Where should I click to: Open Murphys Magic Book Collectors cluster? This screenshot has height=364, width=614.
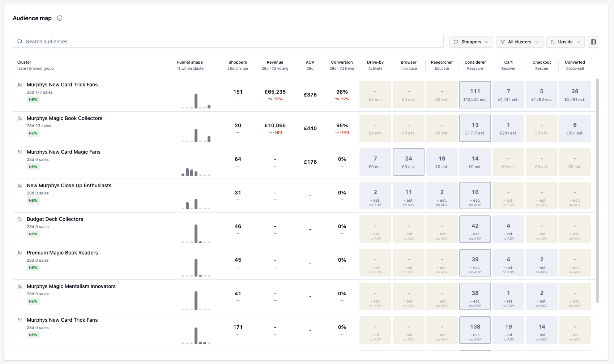point(64,118)
